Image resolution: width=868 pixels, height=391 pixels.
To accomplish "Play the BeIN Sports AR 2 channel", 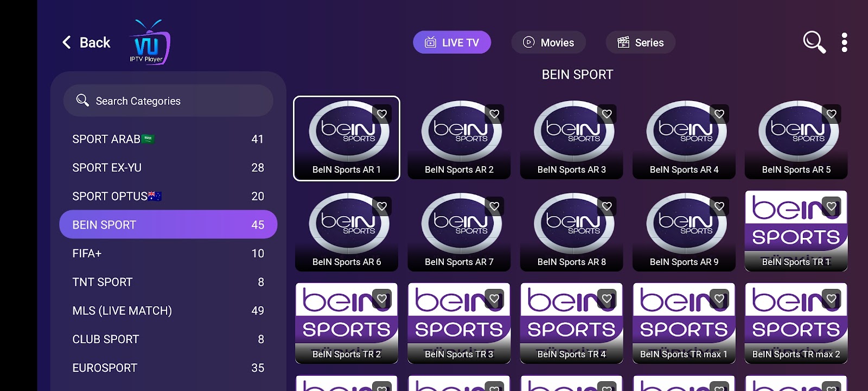I will coord(459,138).
